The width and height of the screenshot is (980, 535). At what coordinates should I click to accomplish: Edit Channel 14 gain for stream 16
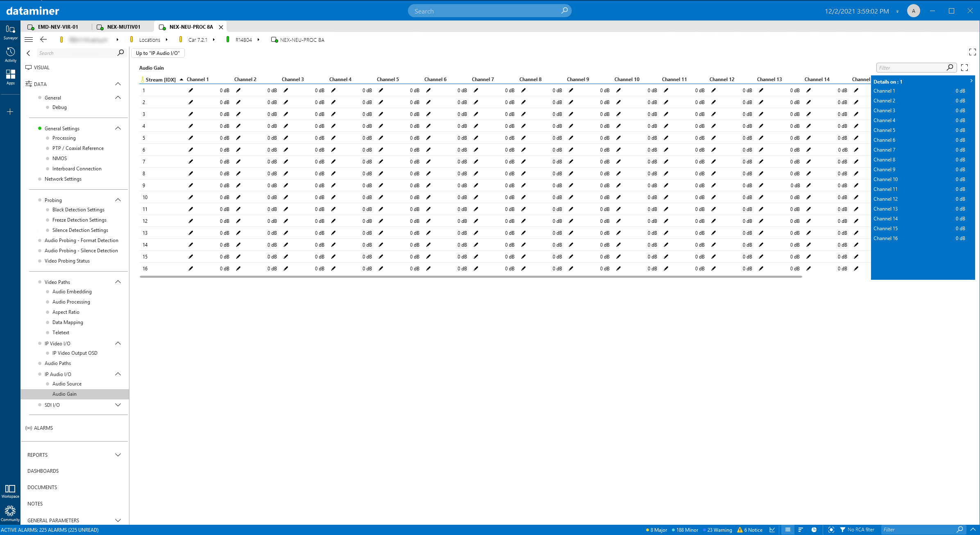tap(808, 269)
